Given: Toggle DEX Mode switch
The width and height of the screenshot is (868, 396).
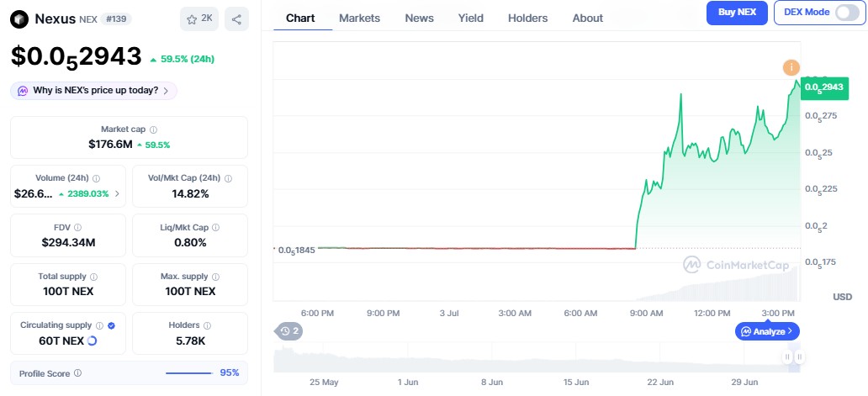Looking at the screenshot, I should click(x=847, y=12).
